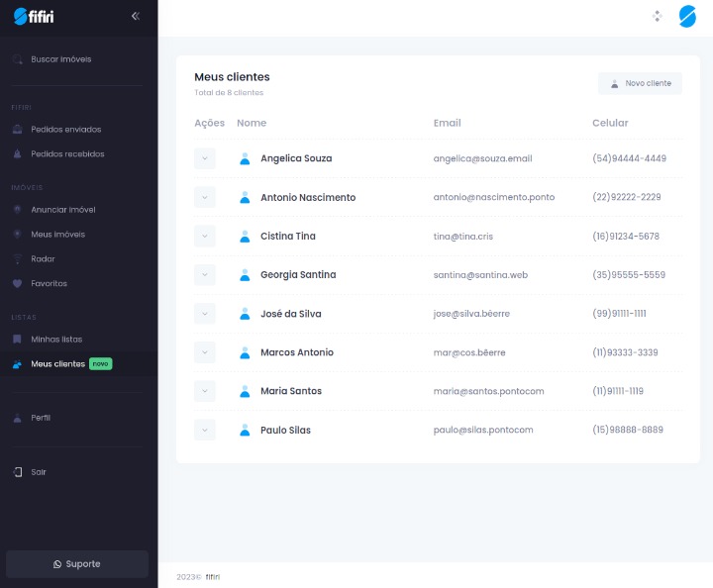Click the theme icon in the top bar
This screenshot has height=588, width=713.
657,16
